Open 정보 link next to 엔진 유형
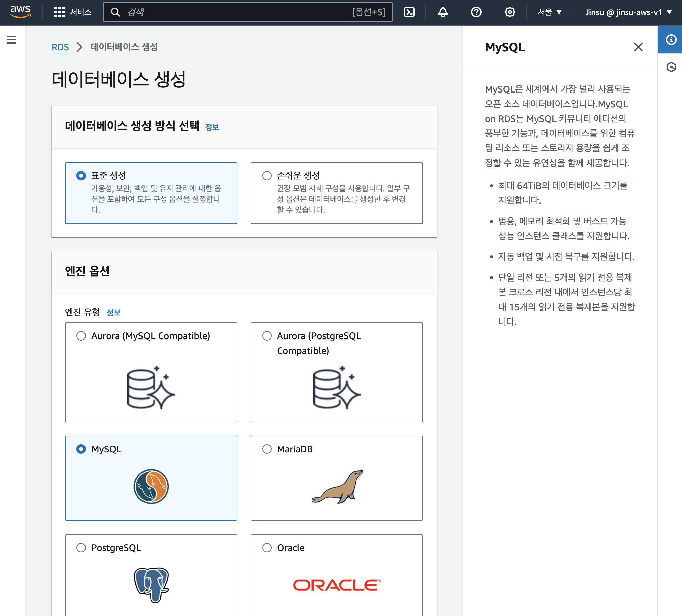 click(113, 312)
